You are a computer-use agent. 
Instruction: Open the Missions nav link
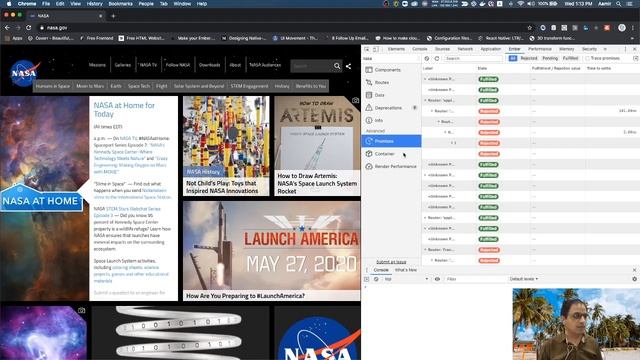click(x=97, y=65)
